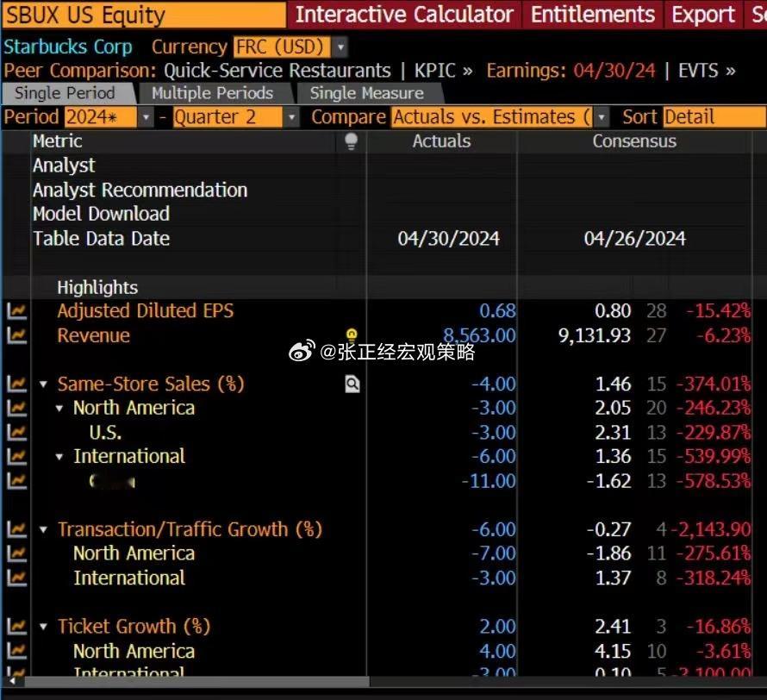This screenshot has height=700, width=767.
Task: Open chart icon for Traffic Growth North America
Action: [x=16, y=553]
